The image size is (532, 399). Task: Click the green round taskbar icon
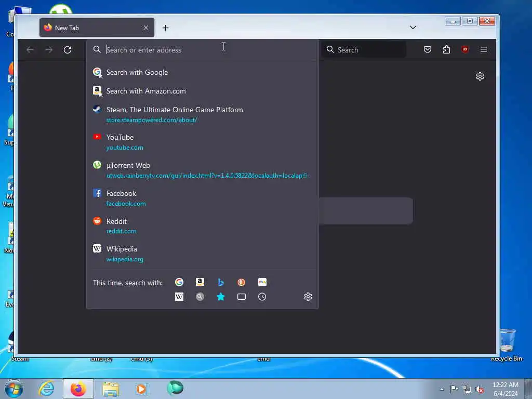[x=175, y=388]
